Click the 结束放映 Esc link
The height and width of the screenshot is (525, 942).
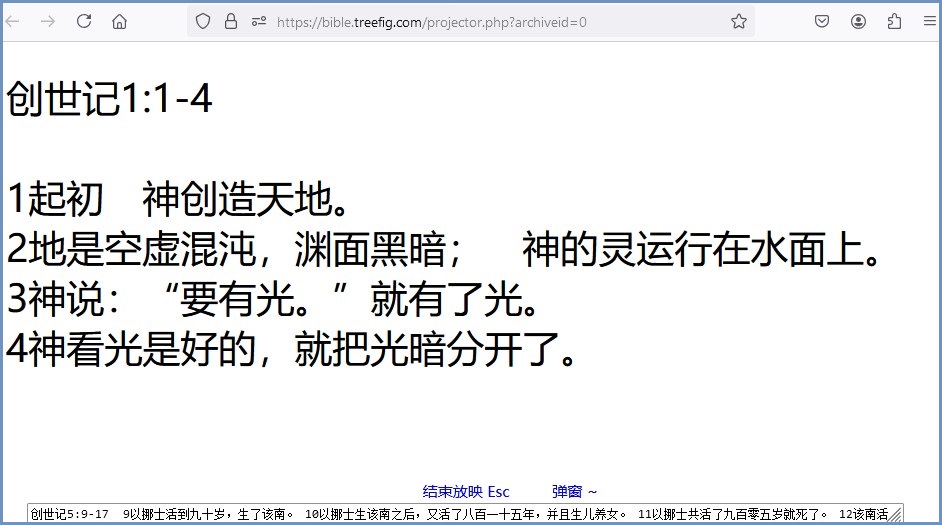466,491
